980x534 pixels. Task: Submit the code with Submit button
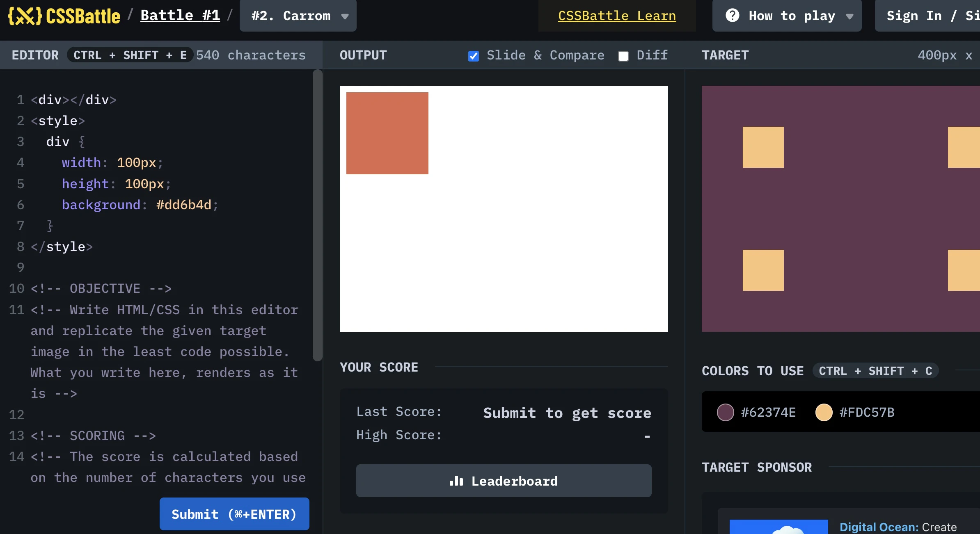234,514
